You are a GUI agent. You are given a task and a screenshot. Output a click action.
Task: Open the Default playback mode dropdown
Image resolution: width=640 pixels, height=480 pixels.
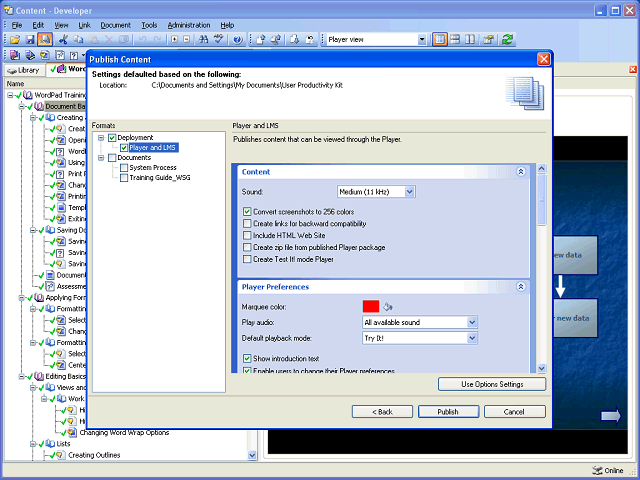(x=472, y=338)
